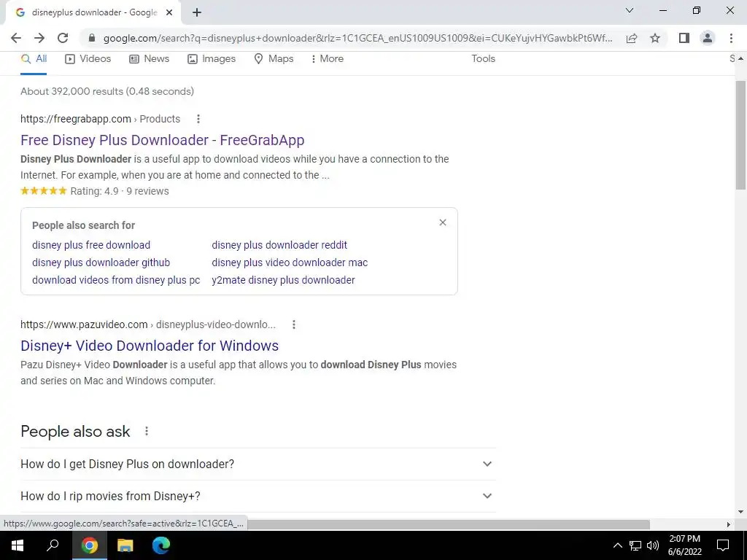Open volume control tray icon

(653, 545)
